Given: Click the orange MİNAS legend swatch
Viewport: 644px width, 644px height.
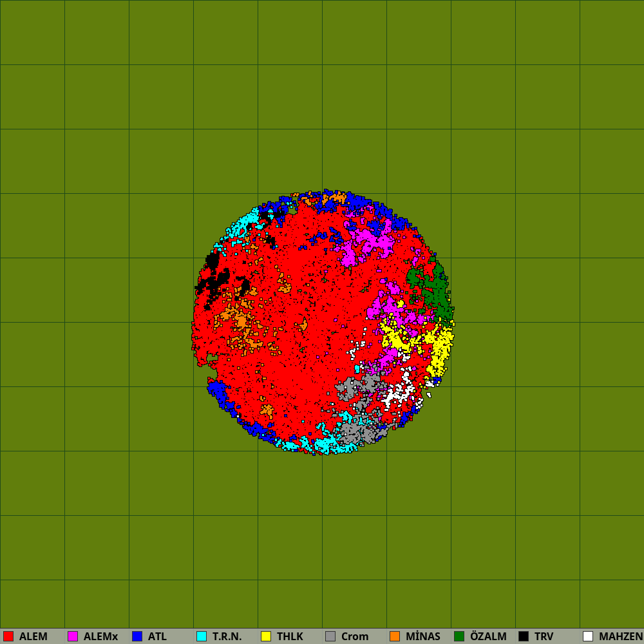Looking at the screenshot, I should [x=395, y=636].
